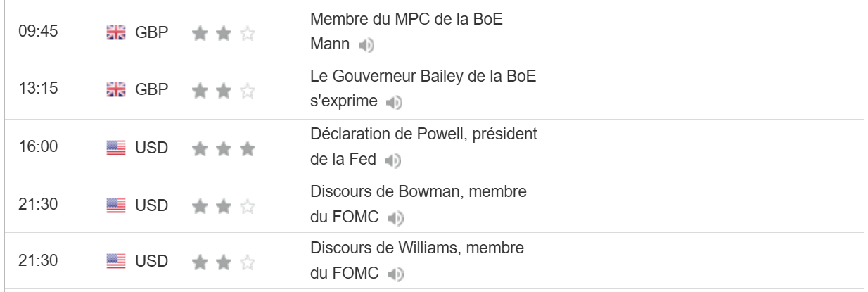
Task: Click the three-star importance rating for Powell
Action: point(223,148)
